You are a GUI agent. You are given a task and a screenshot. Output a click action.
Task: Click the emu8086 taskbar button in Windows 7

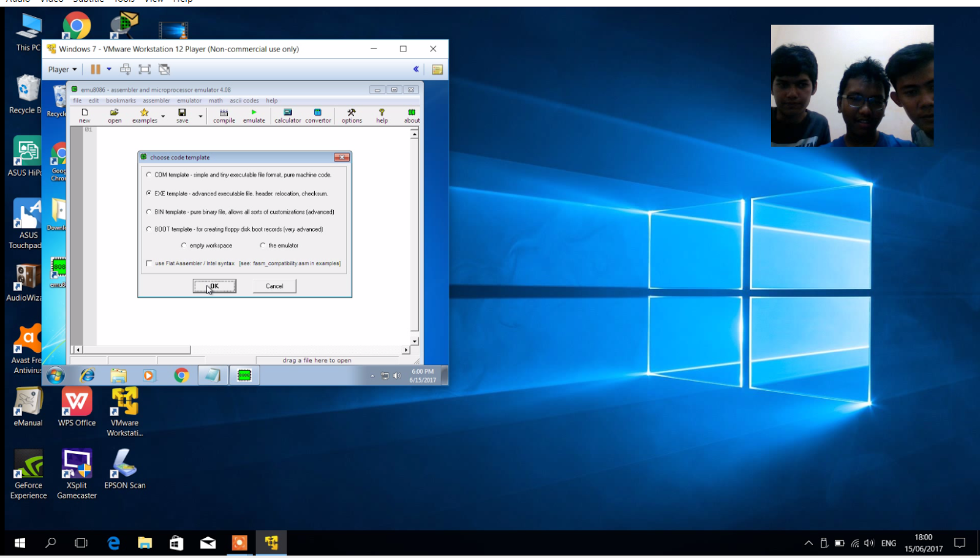[x=244, y=375]
